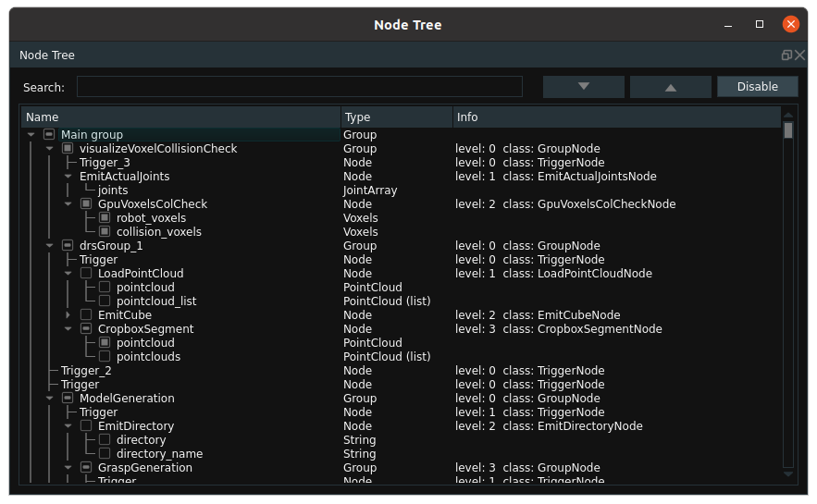Image resolution: width=817 pixels, height=504 pixels.
Task: Click 'class: LoadPointCloudNode' info text
Action: [577, 273]
